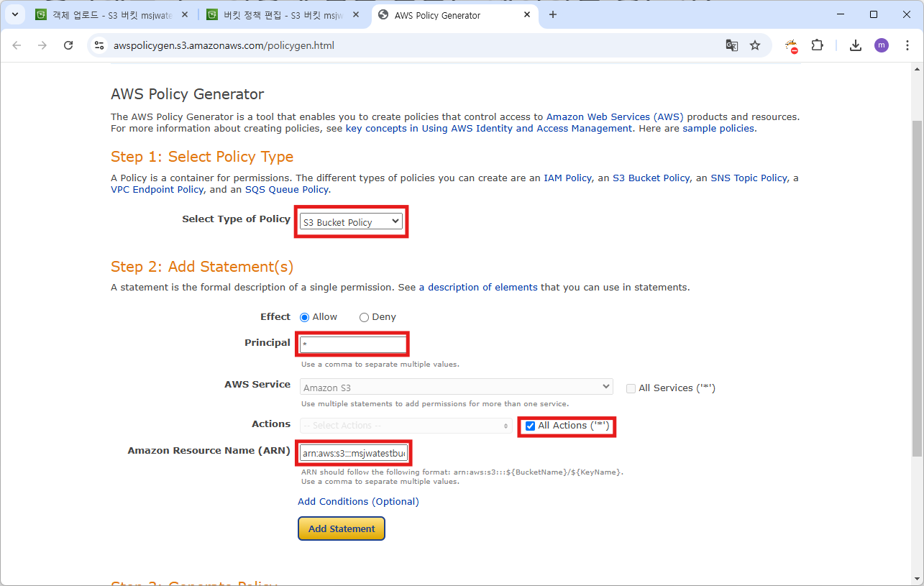Click the AWS Policy Generator page title
The image size is (924, 586).
pos(187,94)
